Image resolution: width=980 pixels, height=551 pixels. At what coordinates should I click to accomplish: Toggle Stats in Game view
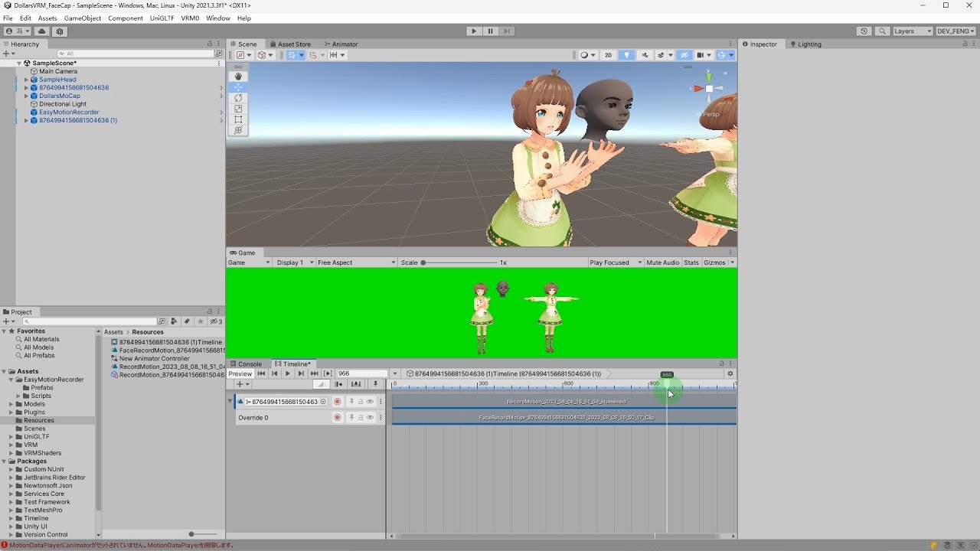coord(691,262)
